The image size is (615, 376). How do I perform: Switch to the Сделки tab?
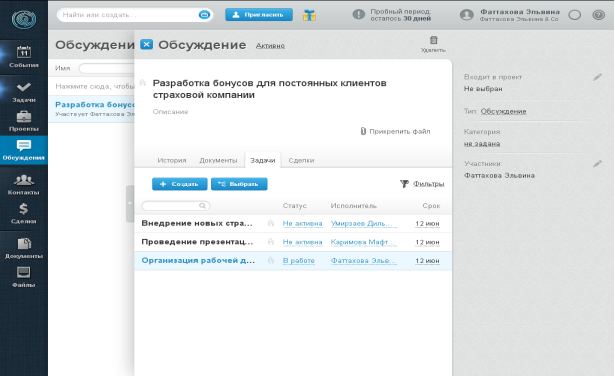tap(301, 160)
